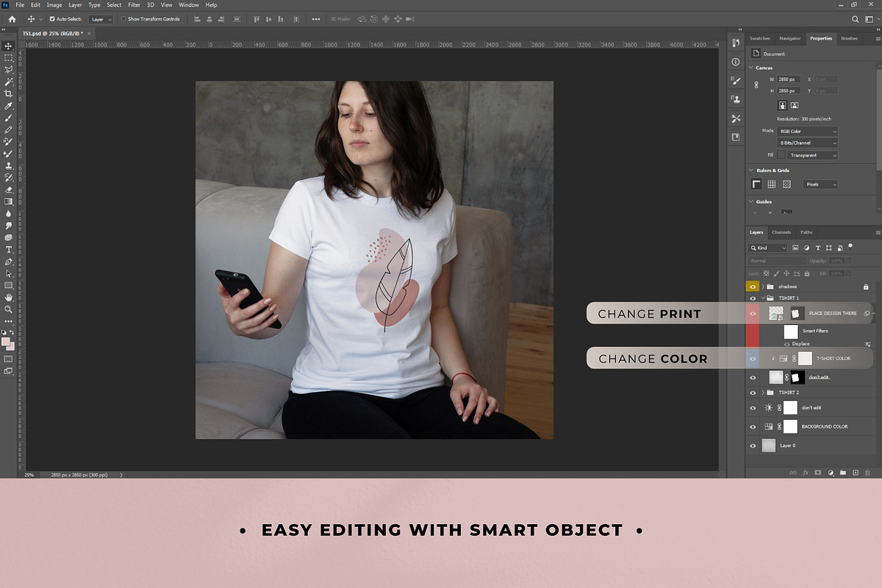Toggle visibility of Displace smart filter
Image resolution: width=882 pixels, height=588 pixels.
(x=787, y=344)
